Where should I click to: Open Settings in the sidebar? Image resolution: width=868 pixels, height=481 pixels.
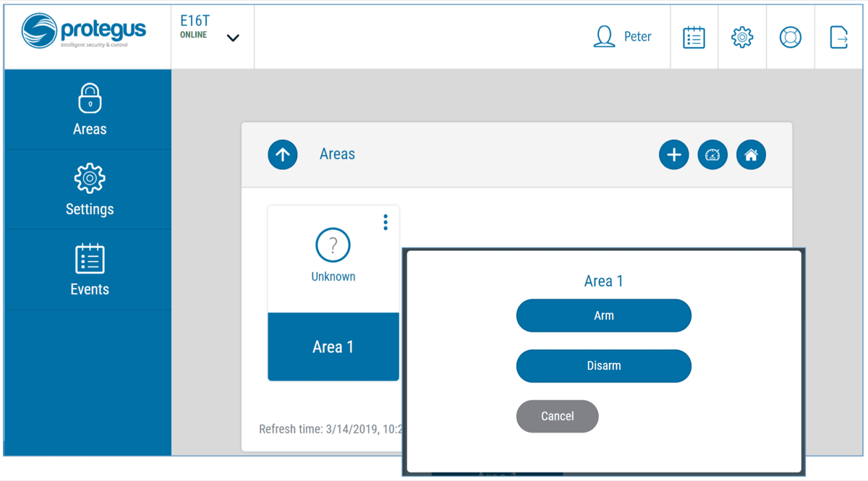click(x=90, y=190)
